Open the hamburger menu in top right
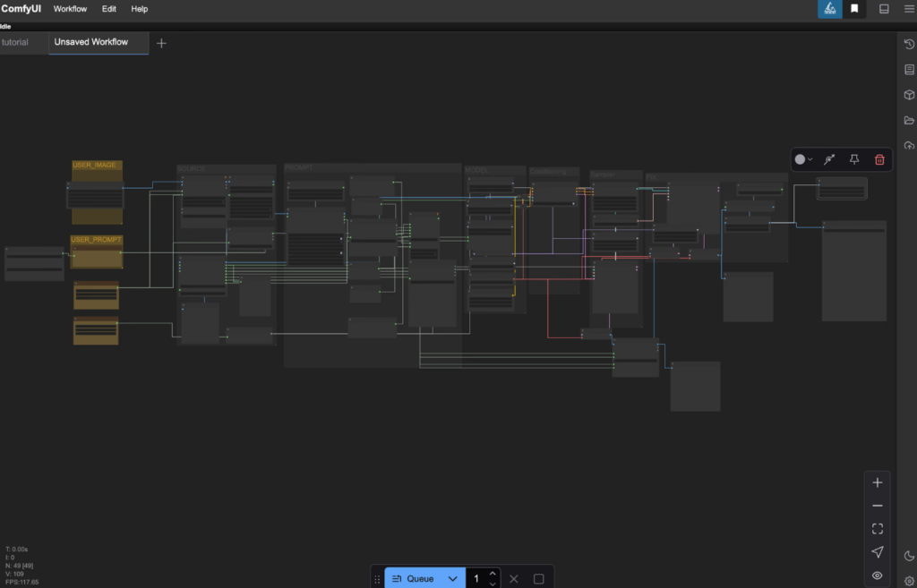Viewport: 917px width, 588px height. [908, 9]
